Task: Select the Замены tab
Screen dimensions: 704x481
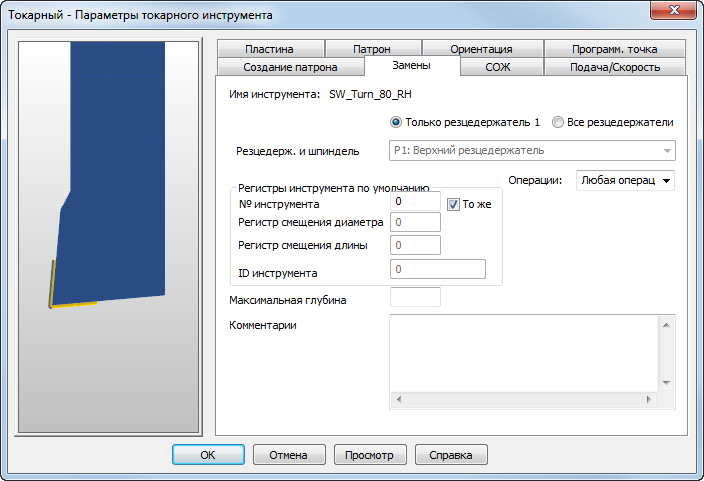Action: [412, 66]
